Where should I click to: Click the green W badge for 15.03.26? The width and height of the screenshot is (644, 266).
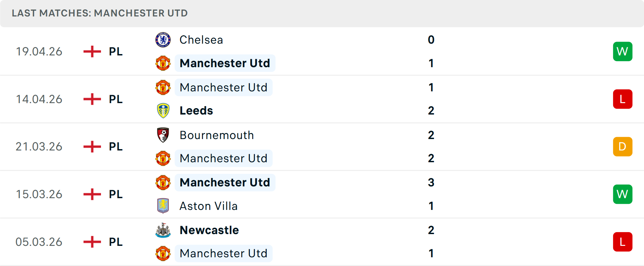point(623,194)
